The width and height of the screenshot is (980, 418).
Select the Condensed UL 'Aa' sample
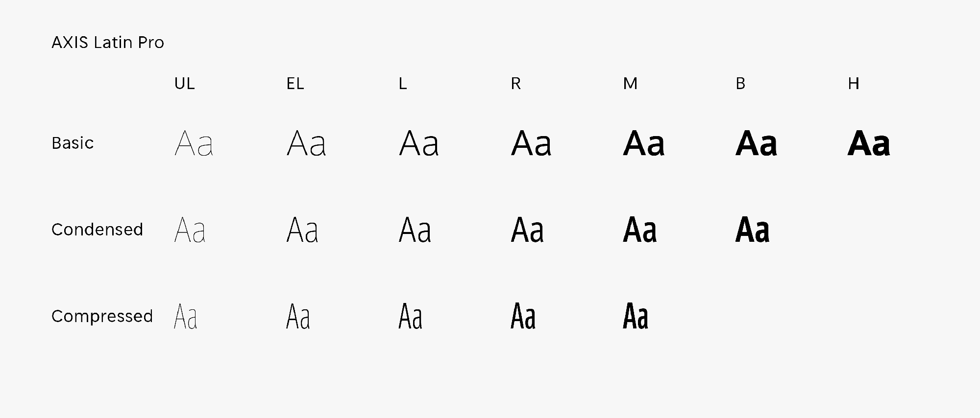[190, 230]
